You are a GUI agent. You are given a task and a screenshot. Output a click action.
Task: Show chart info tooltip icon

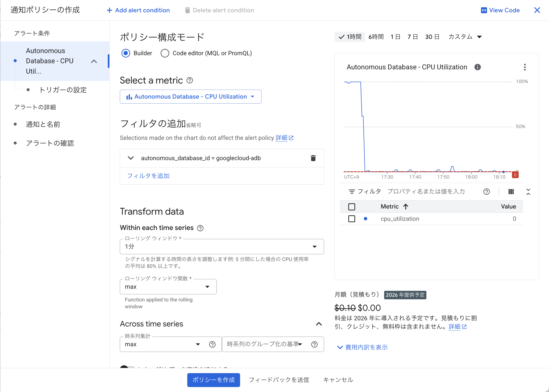coord(477,67)
